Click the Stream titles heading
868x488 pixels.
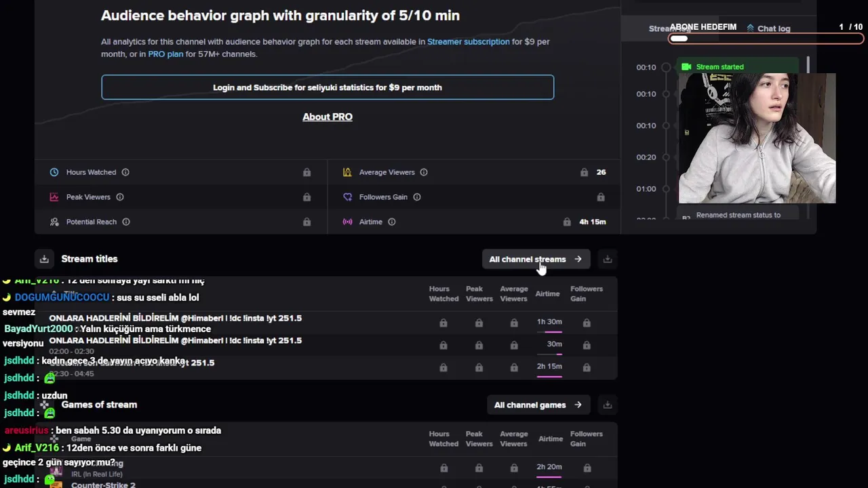[x=90, y=259]
